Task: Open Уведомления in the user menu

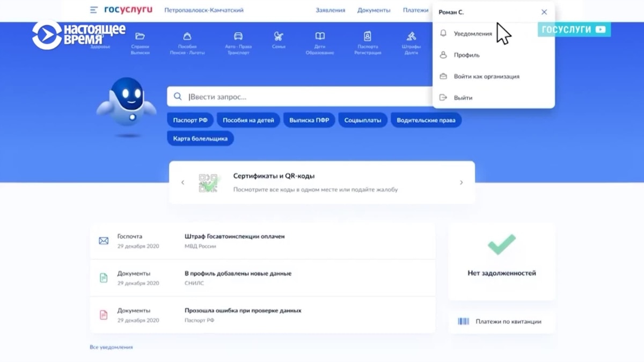Action: [472, 33]
